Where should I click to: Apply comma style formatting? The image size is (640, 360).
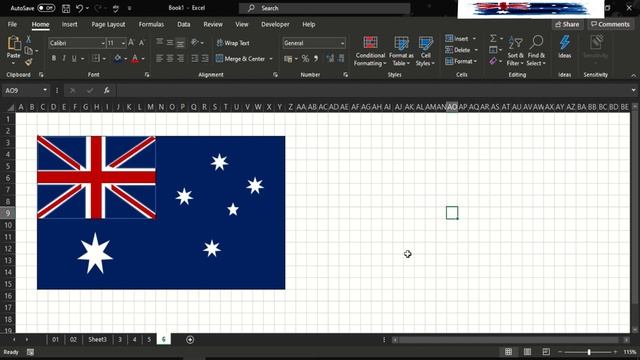(x=316, y=58)
